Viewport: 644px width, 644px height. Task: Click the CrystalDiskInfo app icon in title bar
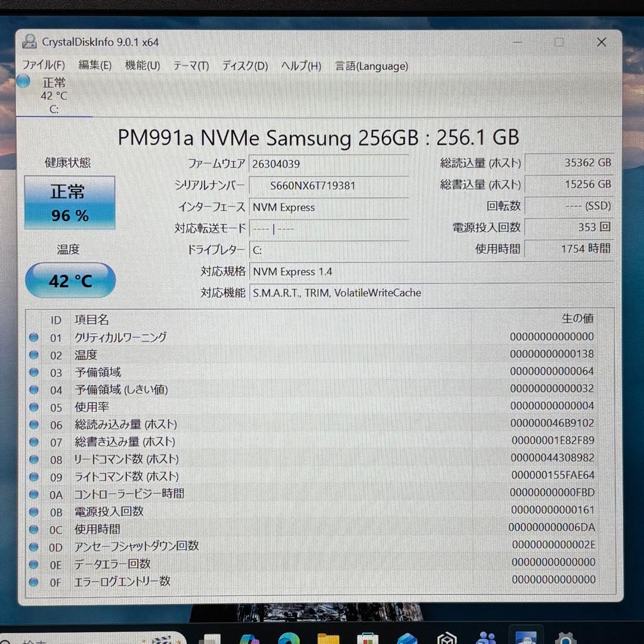30,42
